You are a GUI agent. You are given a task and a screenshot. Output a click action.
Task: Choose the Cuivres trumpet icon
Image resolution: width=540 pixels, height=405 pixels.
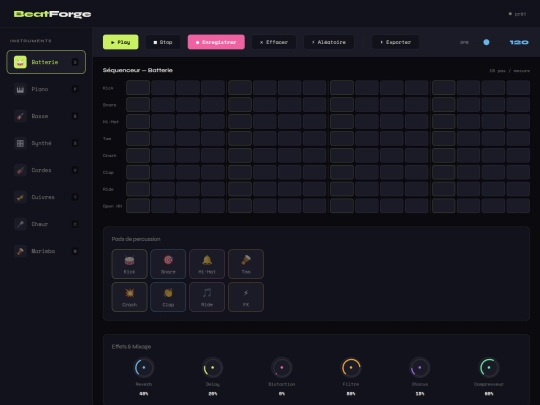pos(20,197)
